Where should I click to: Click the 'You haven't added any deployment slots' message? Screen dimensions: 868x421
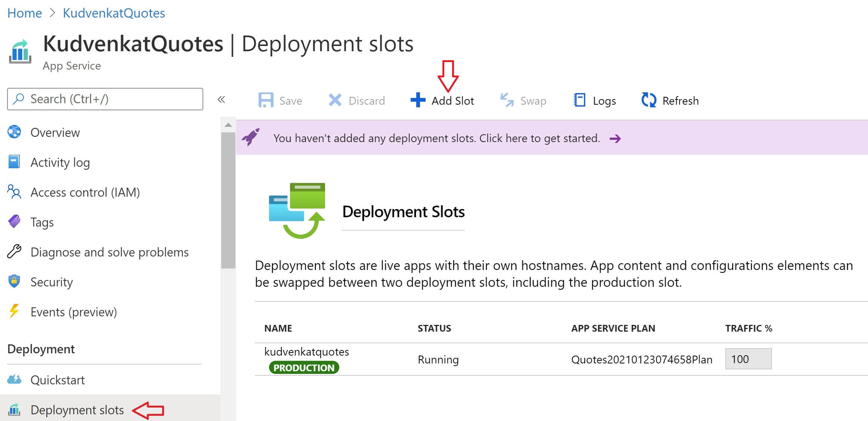(x=436, y=138)
